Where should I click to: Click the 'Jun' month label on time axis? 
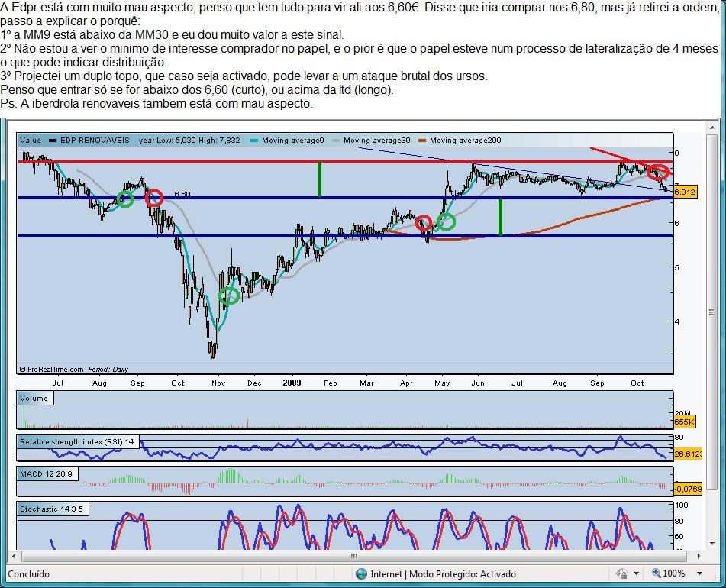point(478,383)
